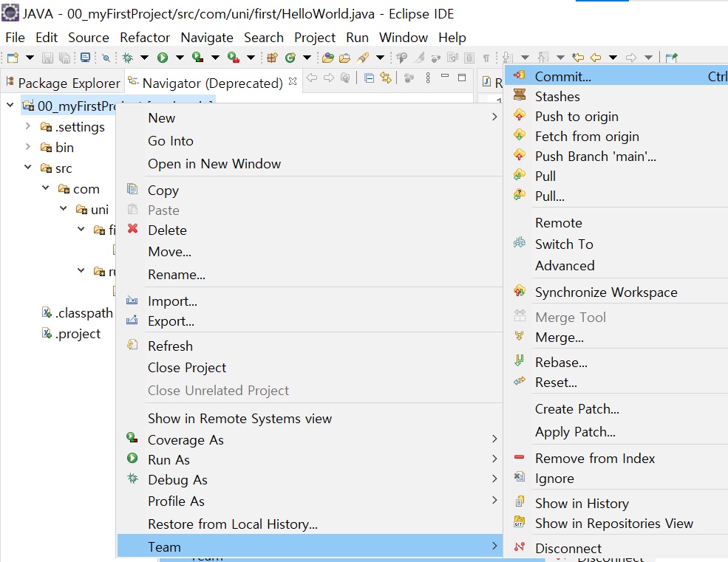Click the Last Edit Location icon
Screen dimensions: 728x562
click(x=578, y=58)
